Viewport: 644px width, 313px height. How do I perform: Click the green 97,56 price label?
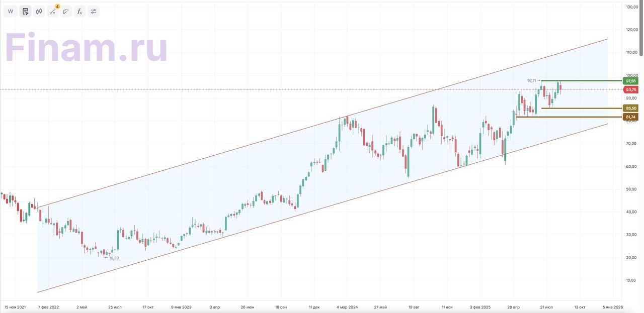pos(630,81)
